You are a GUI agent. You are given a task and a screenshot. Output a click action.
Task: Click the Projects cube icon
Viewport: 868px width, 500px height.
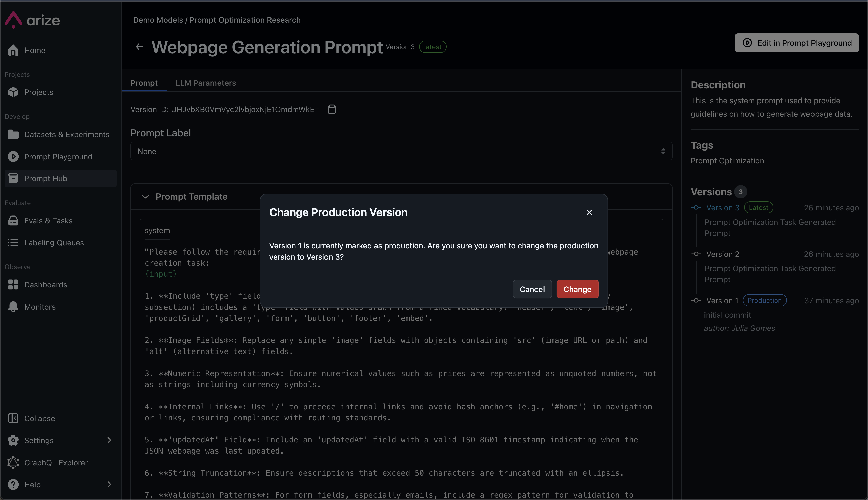click(13, 92)
